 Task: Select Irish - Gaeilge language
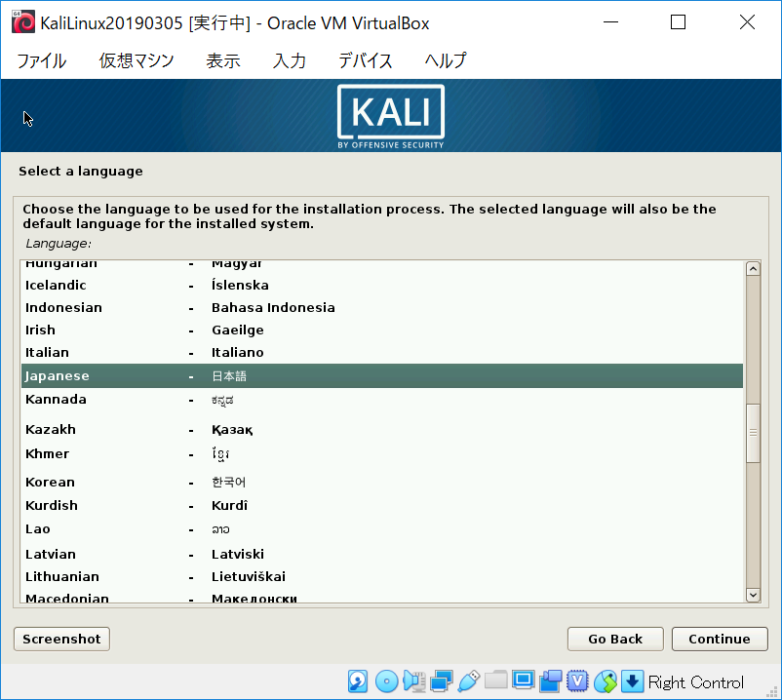pos(382,331)
